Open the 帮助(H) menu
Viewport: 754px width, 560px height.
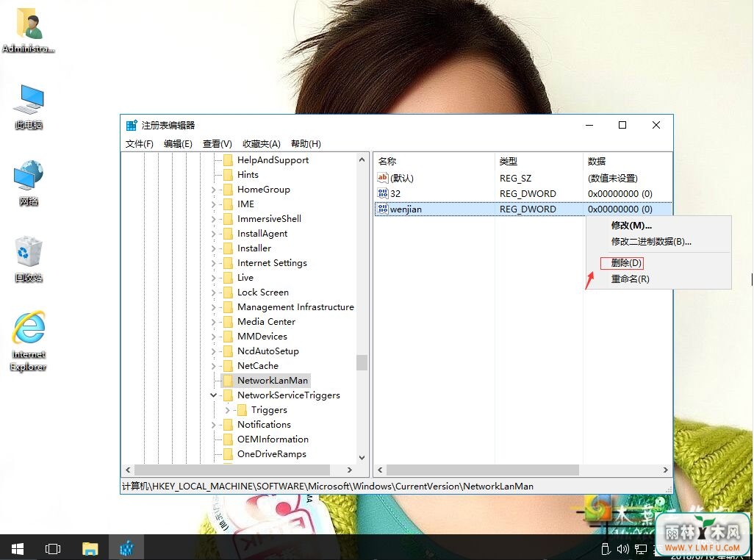pyautogui.click(x=306, y=144)
